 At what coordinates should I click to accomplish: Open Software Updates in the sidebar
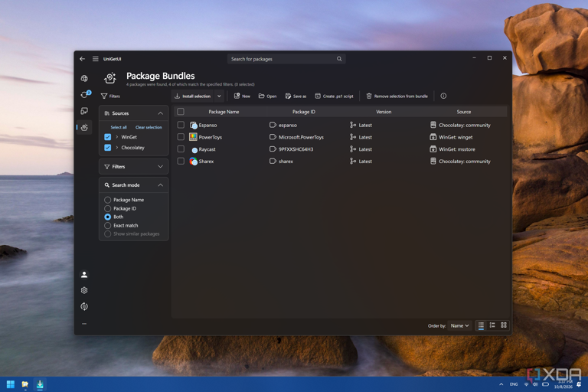85,94
